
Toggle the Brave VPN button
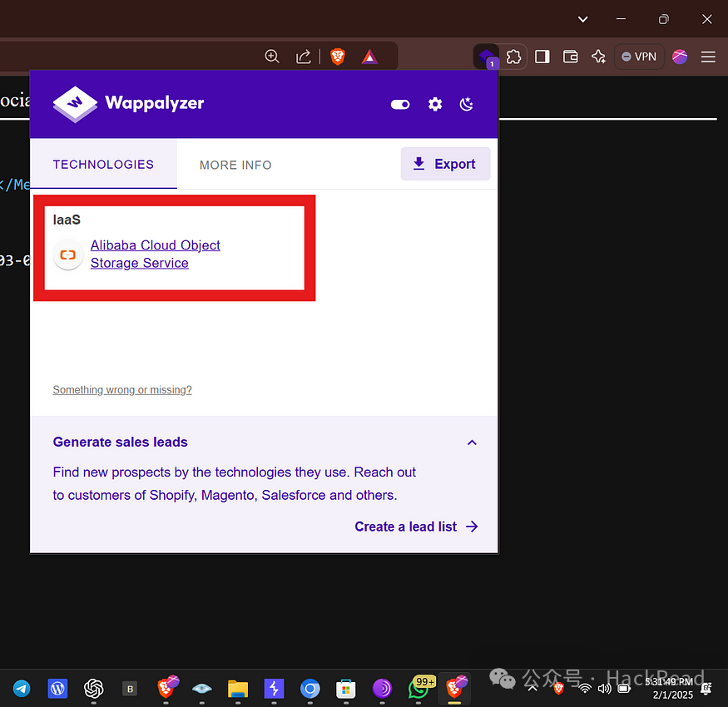639,57
